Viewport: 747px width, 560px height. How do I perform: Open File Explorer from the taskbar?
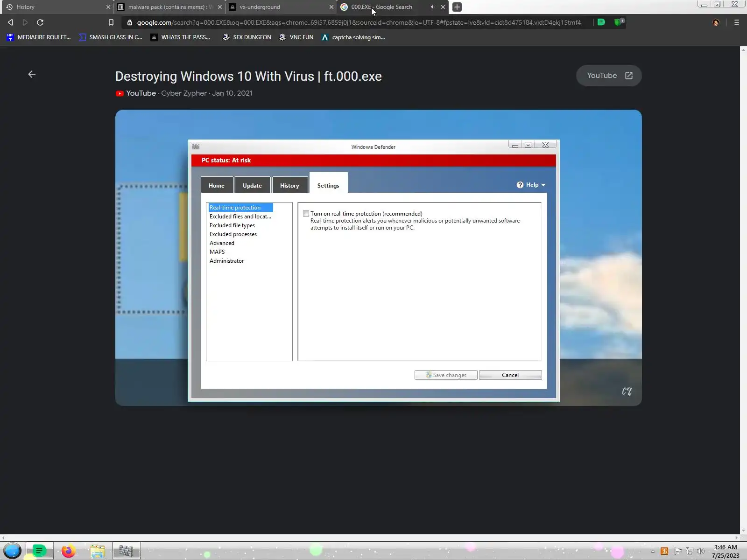[98, 551]
